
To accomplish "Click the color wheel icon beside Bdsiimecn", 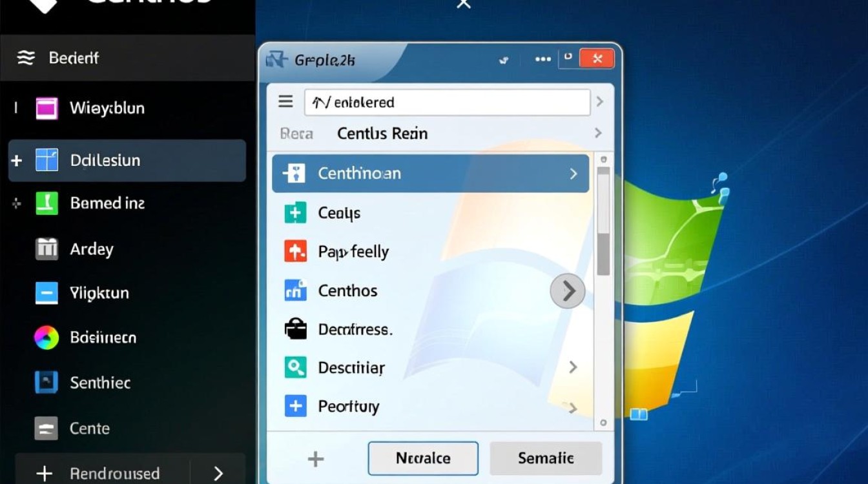I will coord(46,338).
